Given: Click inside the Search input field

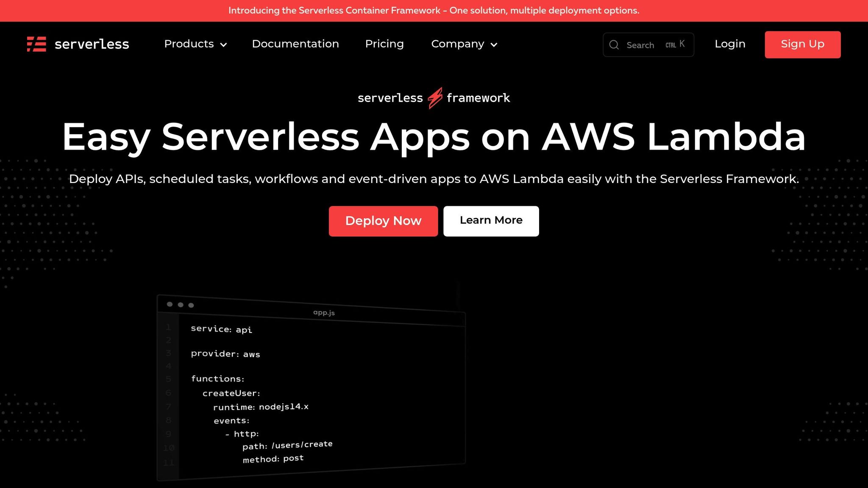Looking at the screenshot, I should pos(640,44).
